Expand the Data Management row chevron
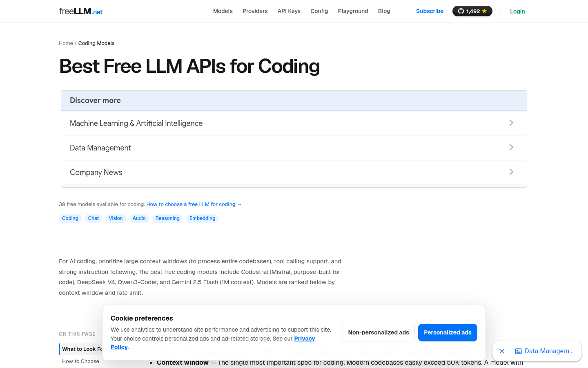 [511, 147]
